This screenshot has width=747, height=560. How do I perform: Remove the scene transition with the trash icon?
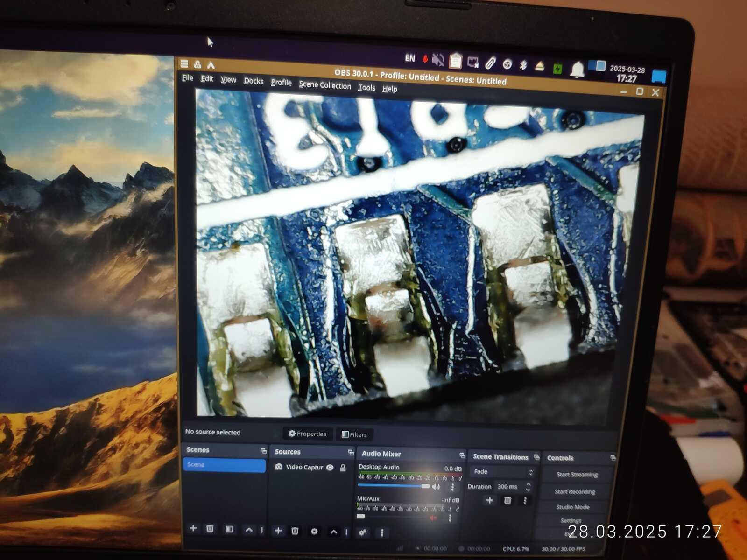click(x=507, y=501)
